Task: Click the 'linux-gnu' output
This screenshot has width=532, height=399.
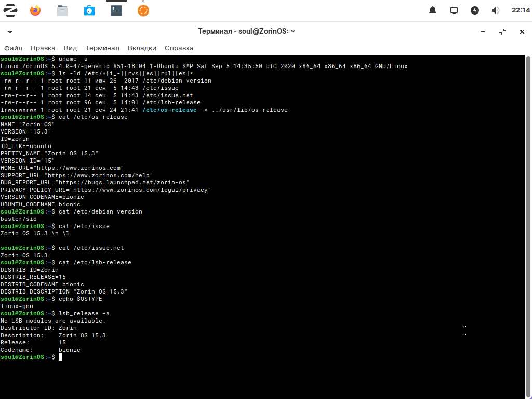Action: (x=17, y=307)
